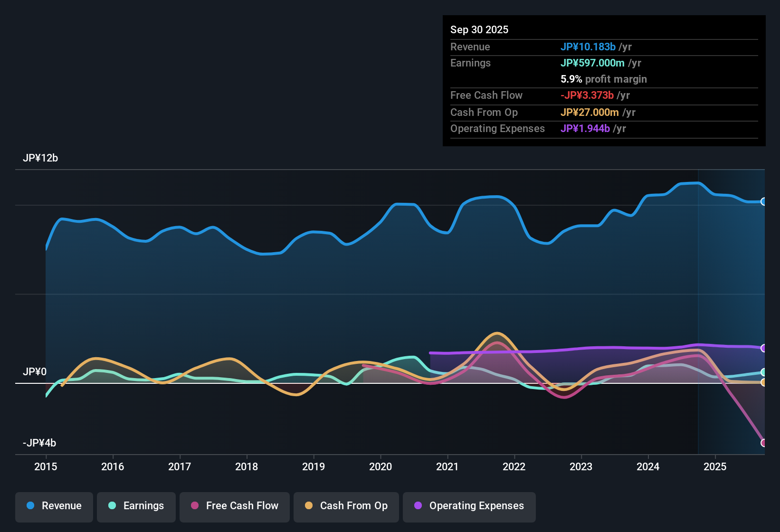
Task: Click the Free Cash Flow legend dot icon
Action: [x=194, y=506]
